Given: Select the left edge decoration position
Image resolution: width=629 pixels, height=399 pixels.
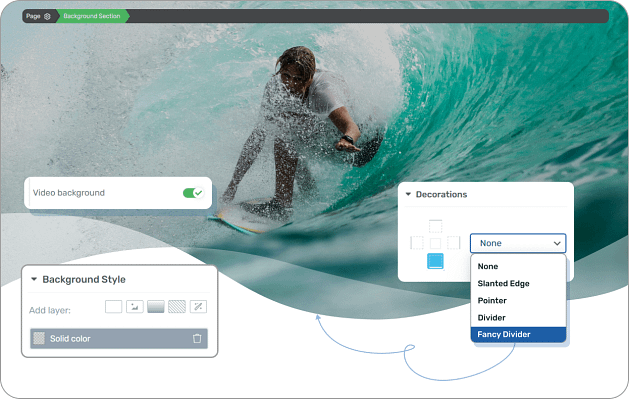Looking at the screenshot, I should (x=417, y=243).
